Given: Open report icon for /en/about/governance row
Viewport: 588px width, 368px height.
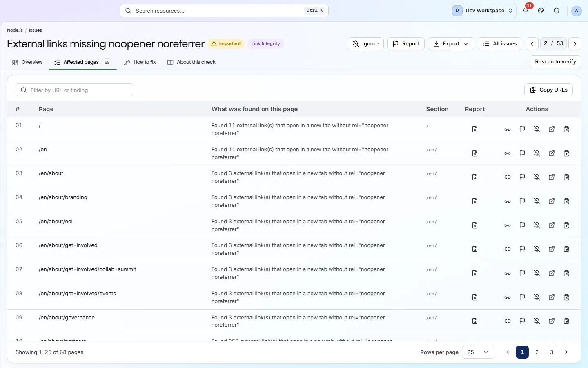Looking at the screenshot, I should (475, 321).
